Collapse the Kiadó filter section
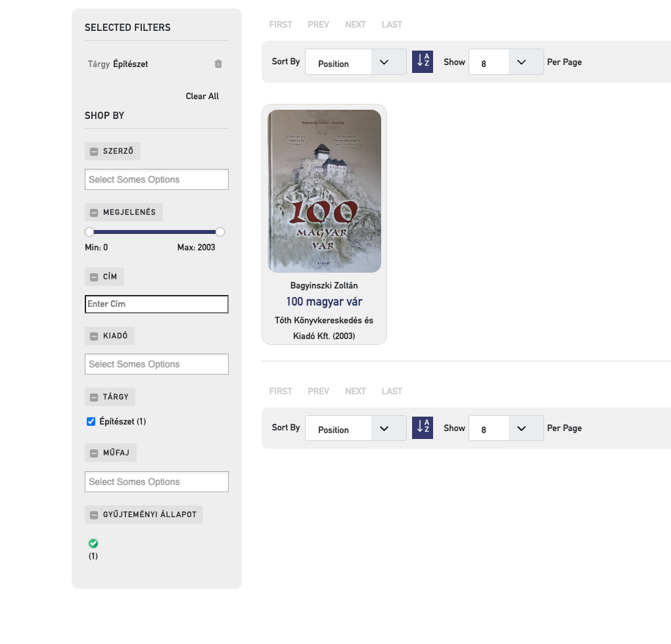The height and width of the screenshot is (644, 671). pyautogui.click(x=94, y=336)
